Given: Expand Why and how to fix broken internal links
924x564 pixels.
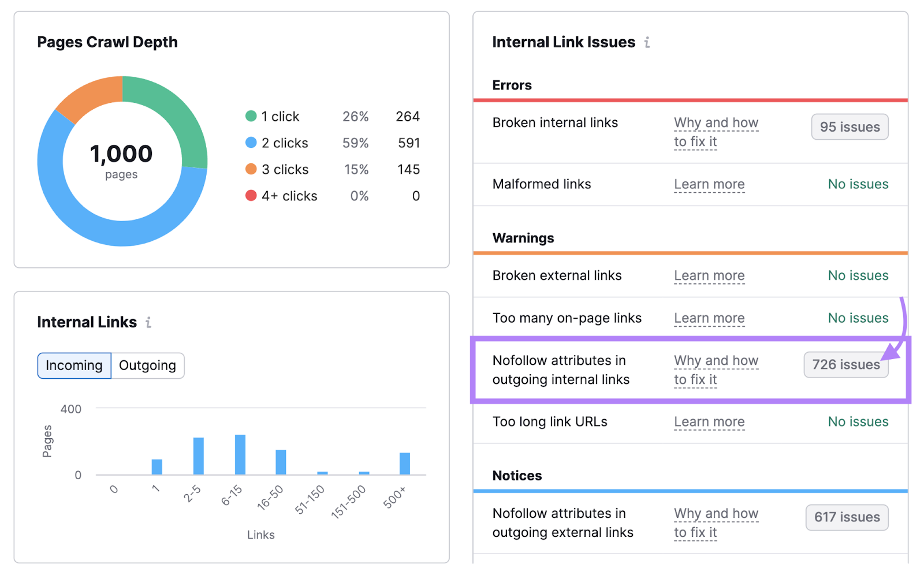Looking at the screenshot, I should (x=716, y=132).
